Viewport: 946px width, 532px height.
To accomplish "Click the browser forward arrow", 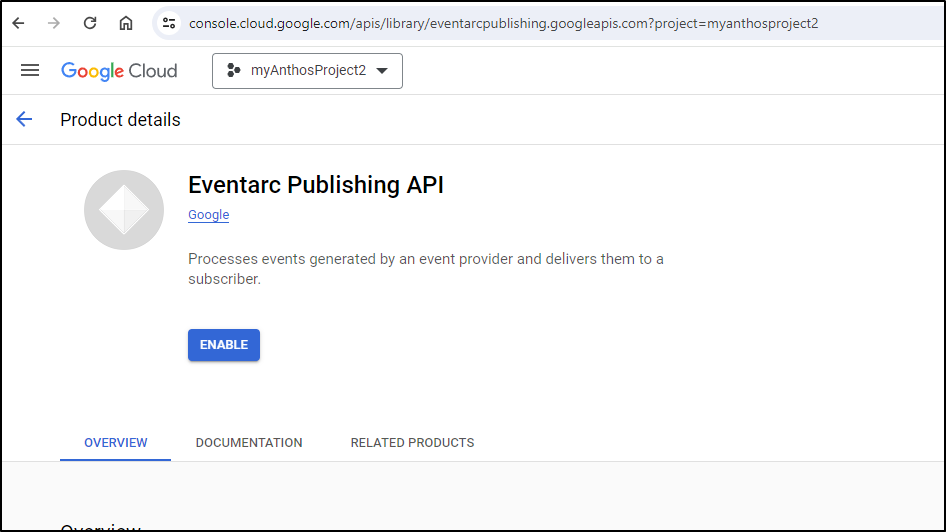I will click(54, 24).
